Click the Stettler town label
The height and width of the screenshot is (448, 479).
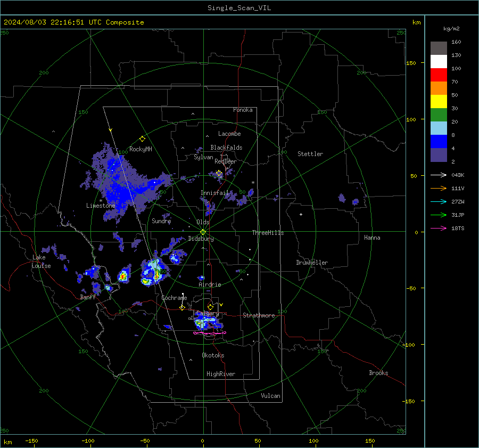tap(310, 154)
